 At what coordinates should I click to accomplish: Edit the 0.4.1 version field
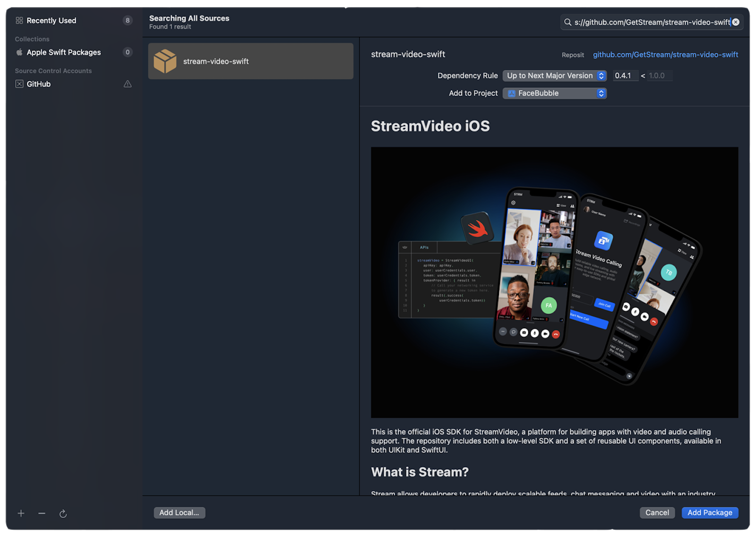point(625,76)
